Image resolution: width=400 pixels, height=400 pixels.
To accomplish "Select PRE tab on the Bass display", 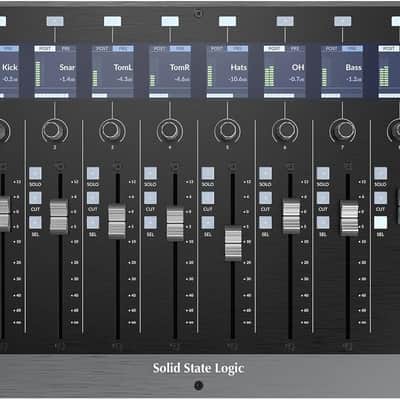I will click(x=353, y=49).
